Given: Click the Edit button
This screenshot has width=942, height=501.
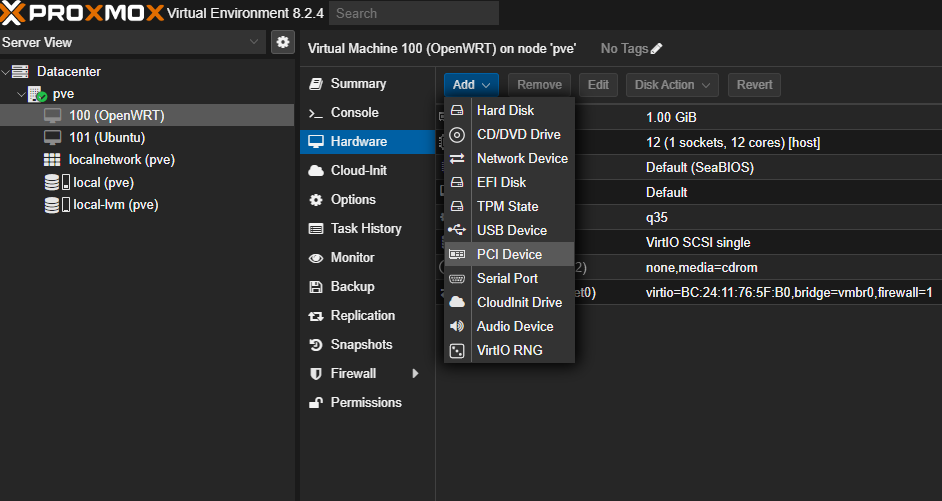Looking at the screenshot, I should point(598,85).
